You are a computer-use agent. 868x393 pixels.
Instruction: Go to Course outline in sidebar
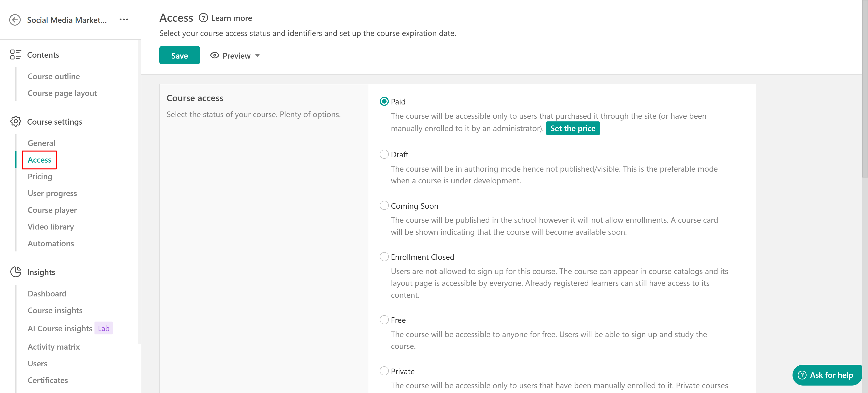[x=54, y=76]
